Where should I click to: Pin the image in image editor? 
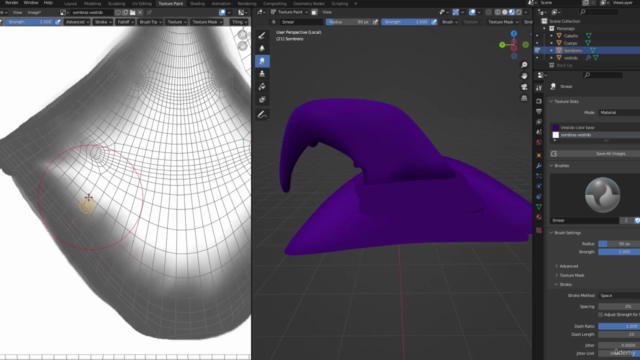[149, 13]
